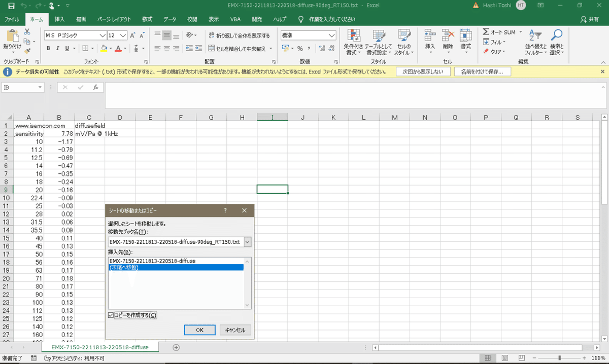
Task: Expand the 移動先ブック名 combo box
Action: [247, 242]
